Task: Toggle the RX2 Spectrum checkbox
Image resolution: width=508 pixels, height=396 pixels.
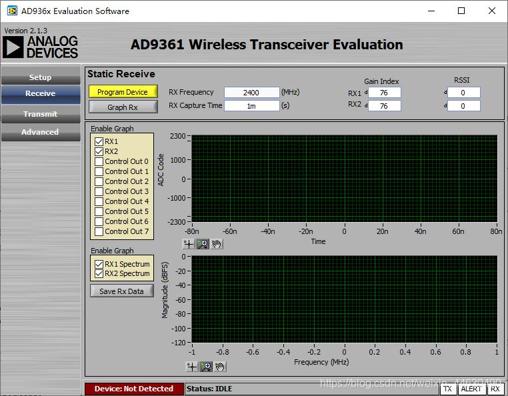Action: 99,273
